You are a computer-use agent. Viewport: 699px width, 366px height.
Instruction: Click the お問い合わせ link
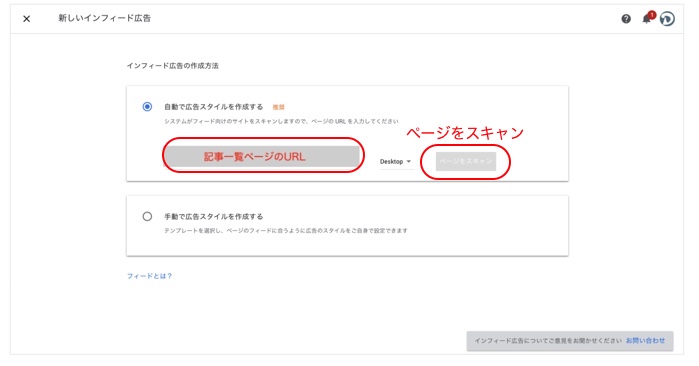[645, 341]
